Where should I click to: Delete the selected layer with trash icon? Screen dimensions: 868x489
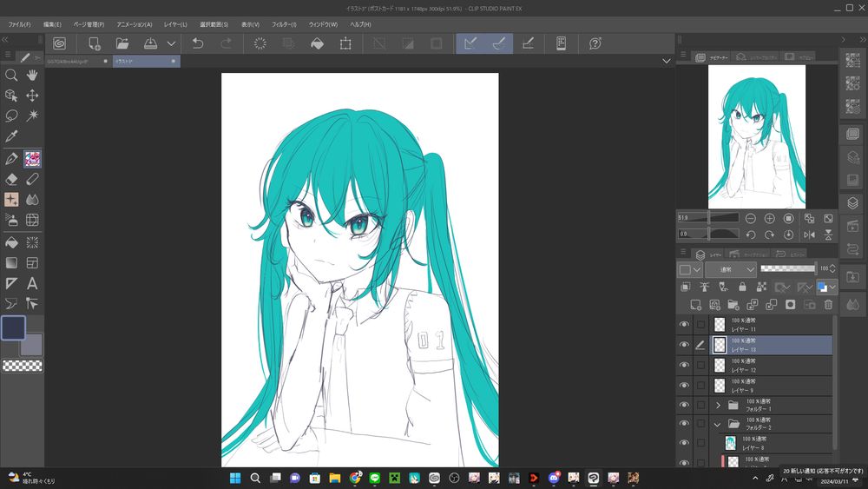pos(828,305)
